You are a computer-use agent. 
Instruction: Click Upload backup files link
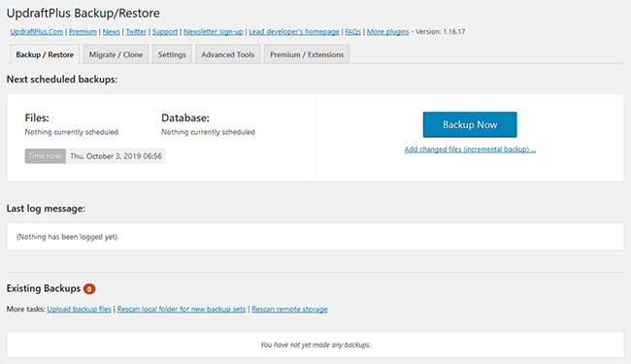(x=79, y=309)
